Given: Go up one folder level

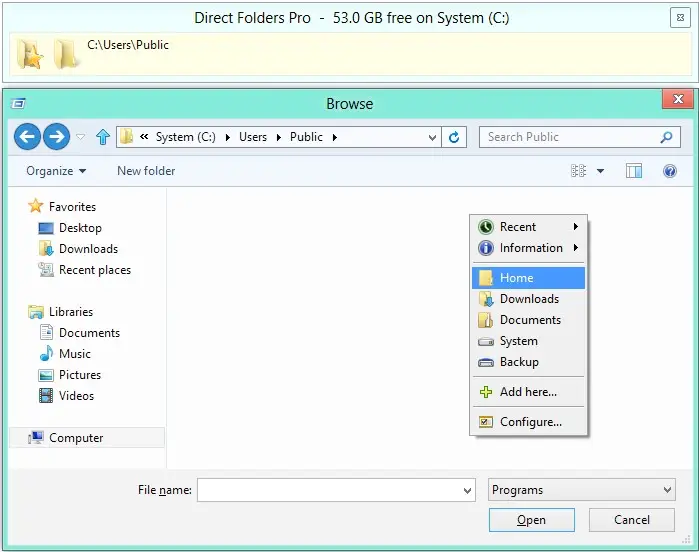Looking at the screenshot, I should tap(103, 137).
